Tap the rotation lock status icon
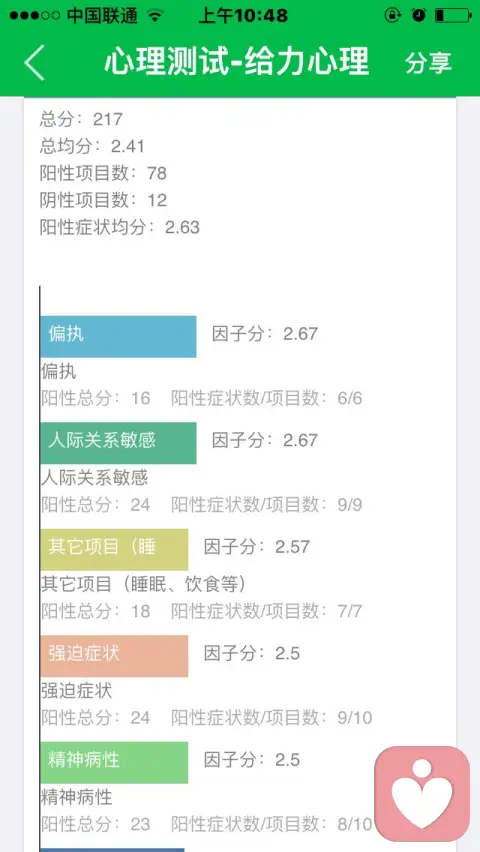The height and width of the screenshot is (852, 480). pos(392,15)
